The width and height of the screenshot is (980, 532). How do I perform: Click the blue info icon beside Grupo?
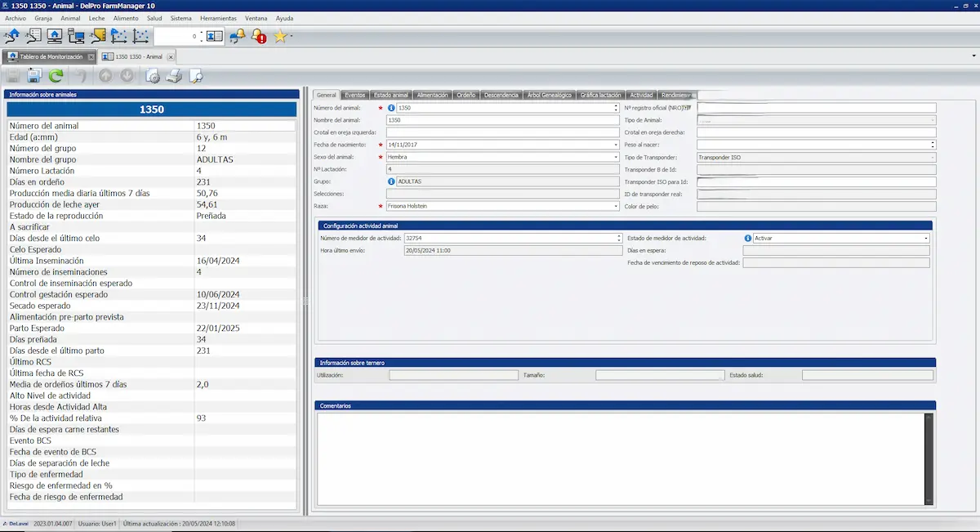click(x=391, y=181)
